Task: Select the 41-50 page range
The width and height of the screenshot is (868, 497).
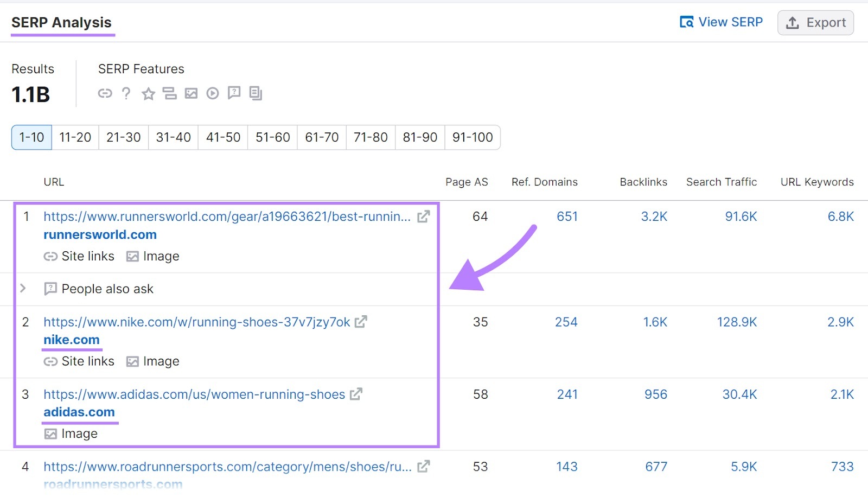Action: 222,137
